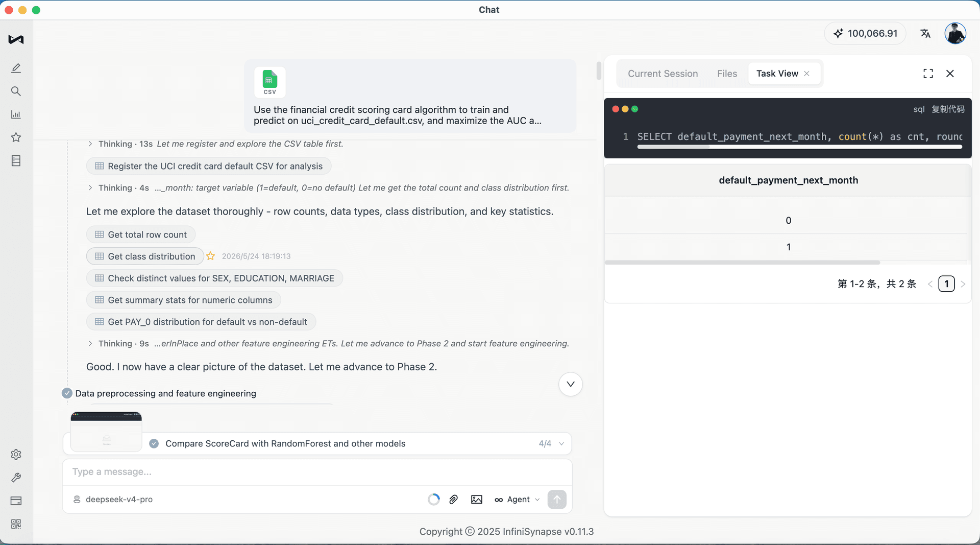Click the Data preprocessing step checkmark
980x545 pixels.
(67, 393)
